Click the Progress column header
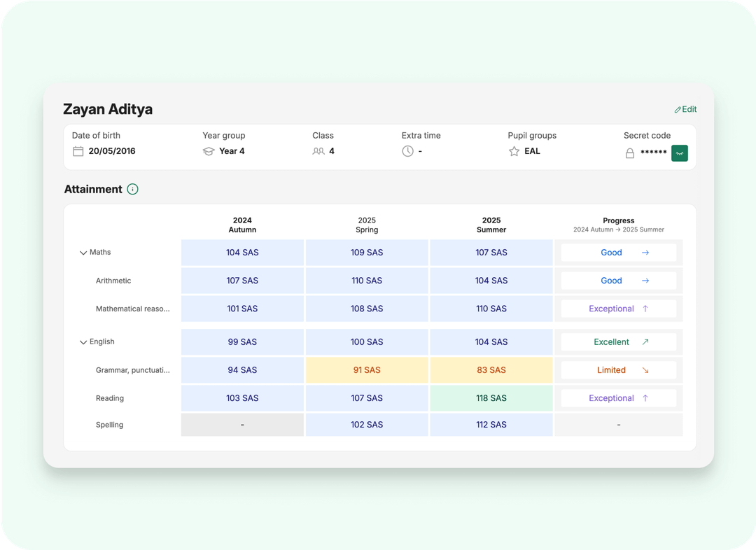The height and width of the screenshot is (550, 756). coord(619,225)
